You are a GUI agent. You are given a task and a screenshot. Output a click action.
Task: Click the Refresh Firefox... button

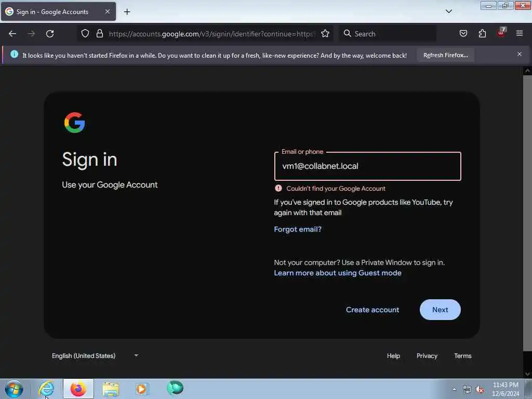click(445, 55)
